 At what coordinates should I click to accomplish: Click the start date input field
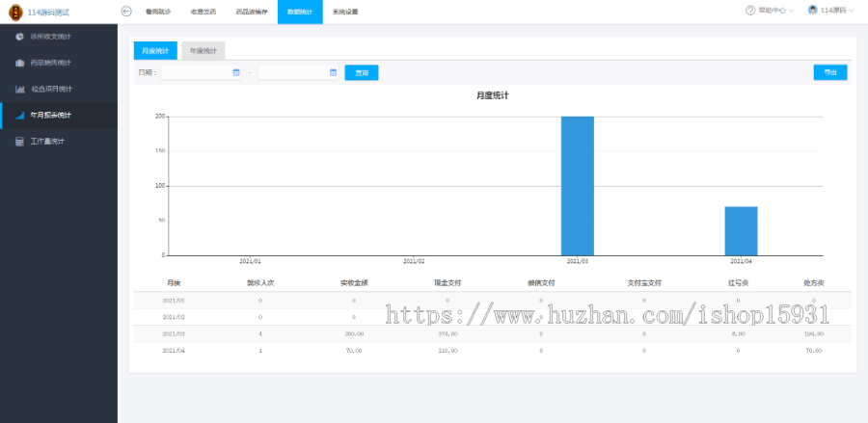[x=196, y=72]
